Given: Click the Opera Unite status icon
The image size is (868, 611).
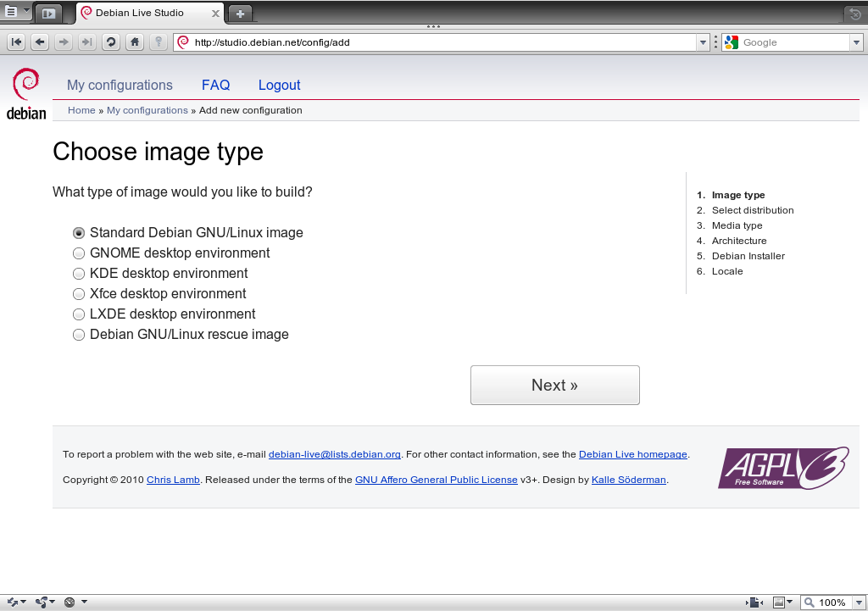Looking at the screenshot, I should (x=42, y=603).
